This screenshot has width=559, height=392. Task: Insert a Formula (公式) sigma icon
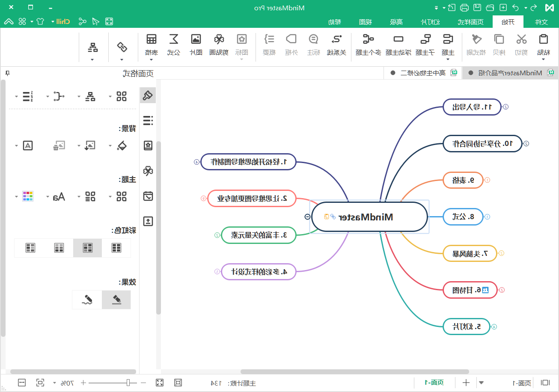(x=174, y=39)
